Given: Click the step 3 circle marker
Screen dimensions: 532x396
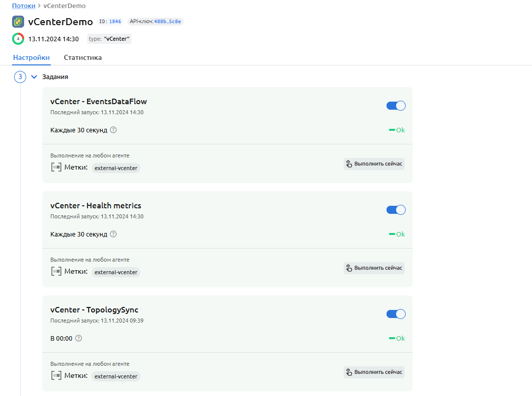Looking at the screenshot, I should pyautogui.click(x=20, y=77).
